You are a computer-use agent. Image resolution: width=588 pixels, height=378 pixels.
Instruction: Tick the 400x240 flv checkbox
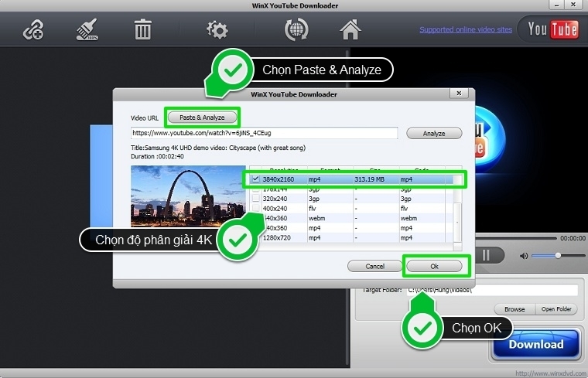coord(257,208)
